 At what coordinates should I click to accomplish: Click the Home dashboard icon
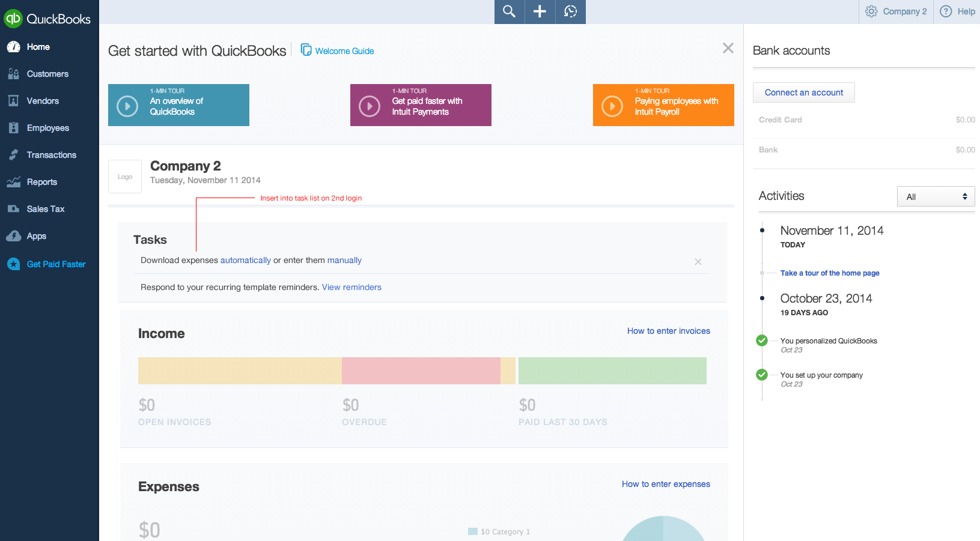click(x=13, y=47)
